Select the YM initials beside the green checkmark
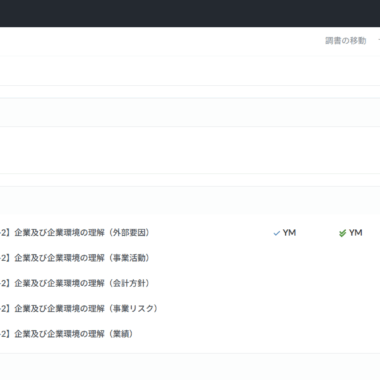 coord(356,233)
